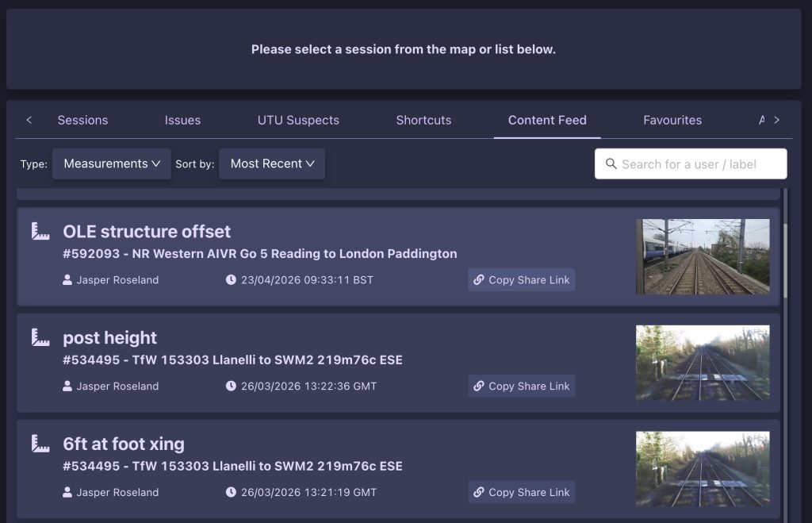
Task: Click timestamp 26/03/2026 13:22:36 GMT
Action: click(308, 386)
